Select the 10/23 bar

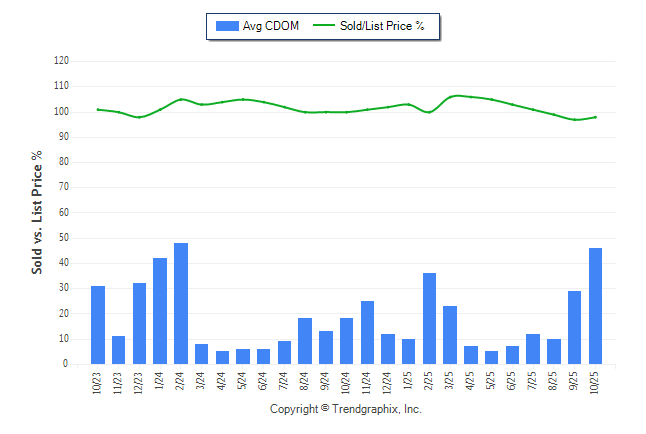(98, 325)
